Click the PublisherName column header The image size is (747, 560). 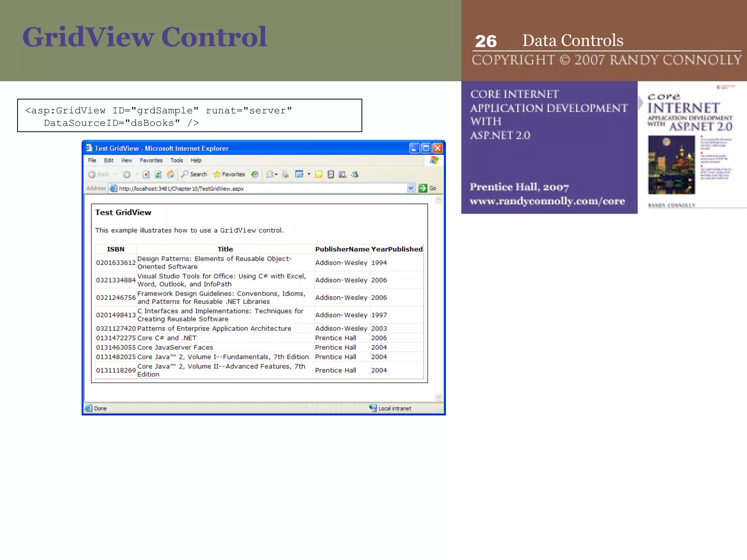point(342,249)
